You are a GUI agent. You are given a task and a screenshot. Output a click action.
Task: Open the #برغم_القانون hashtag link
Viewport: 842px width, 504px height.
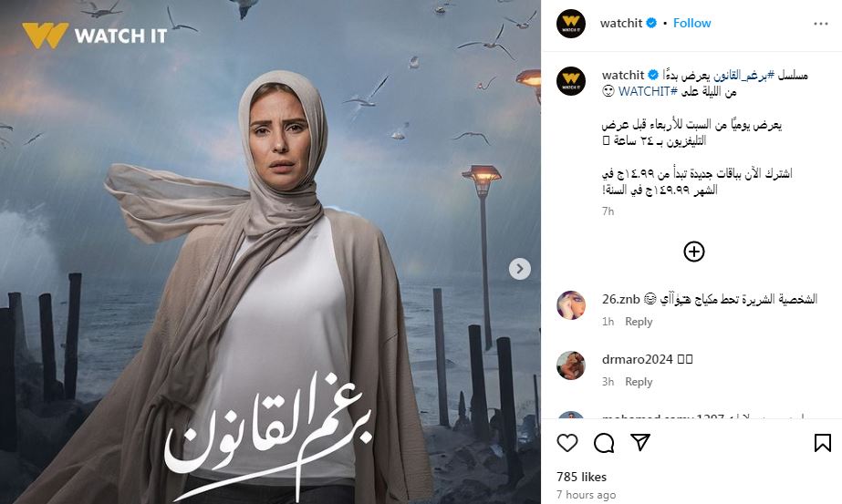click(x=743, y=75)
